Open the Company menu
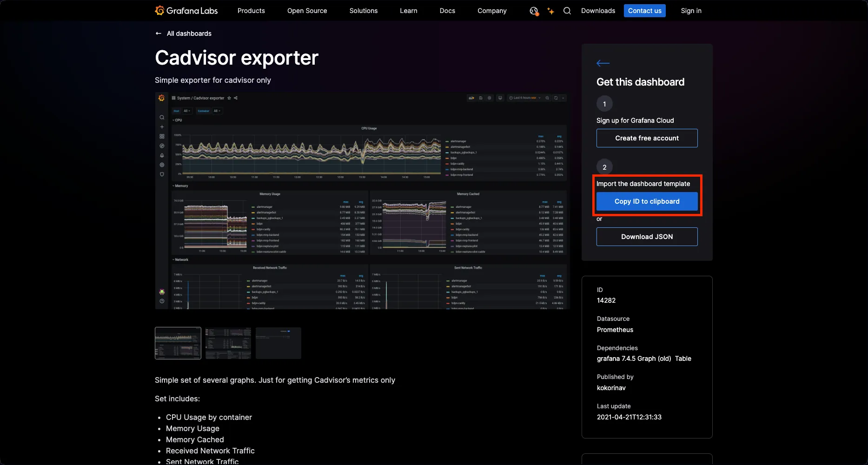 (492, 11)
